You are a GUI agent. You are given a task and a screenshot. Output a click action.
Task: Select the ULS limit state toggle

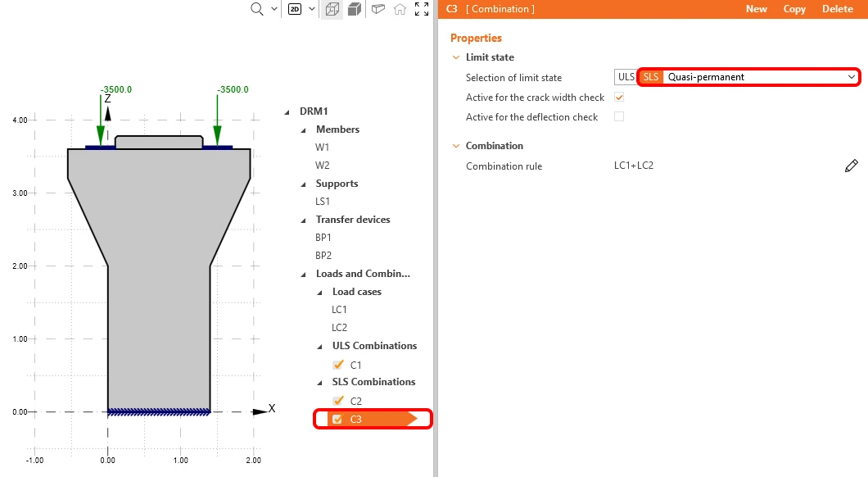click(626, 77)
